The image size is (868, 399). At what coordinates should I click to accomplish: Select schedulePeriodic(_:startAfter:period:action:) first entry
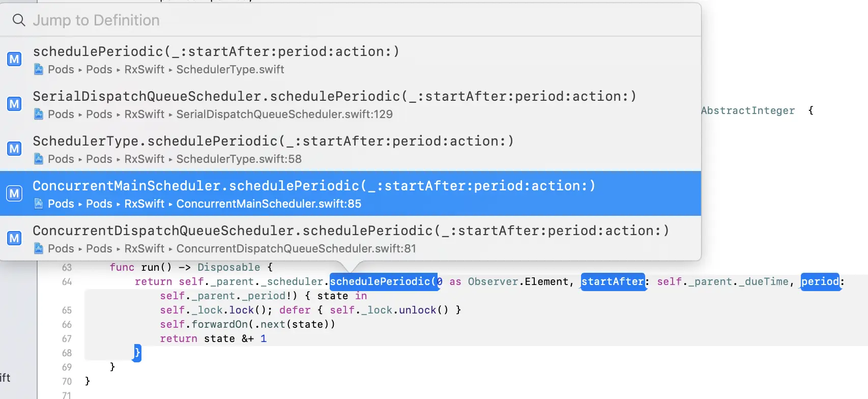(216, 52)
